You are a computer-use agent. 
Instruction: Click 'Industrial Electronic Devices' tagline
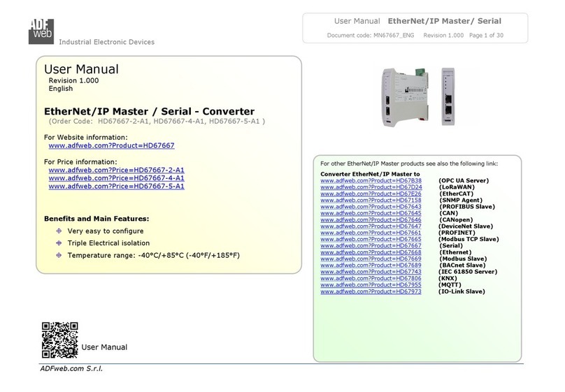tap(107, 42)
